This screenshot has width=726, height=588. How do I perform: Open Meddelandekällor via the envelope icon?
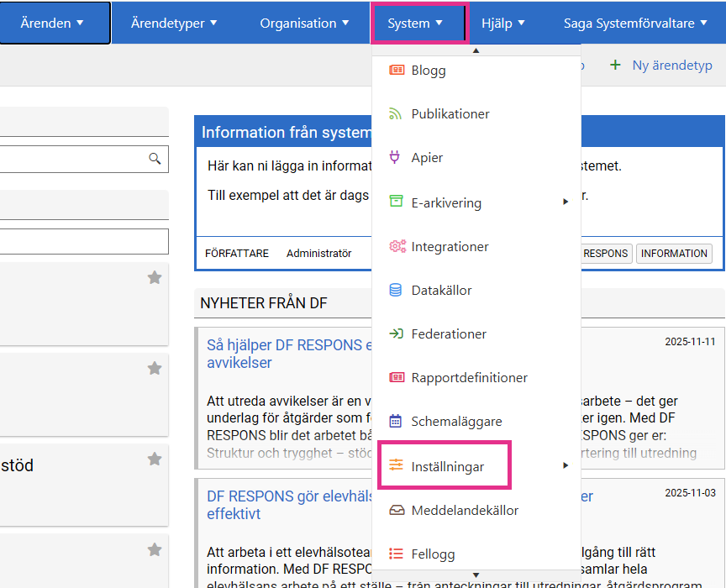point(393,510)
